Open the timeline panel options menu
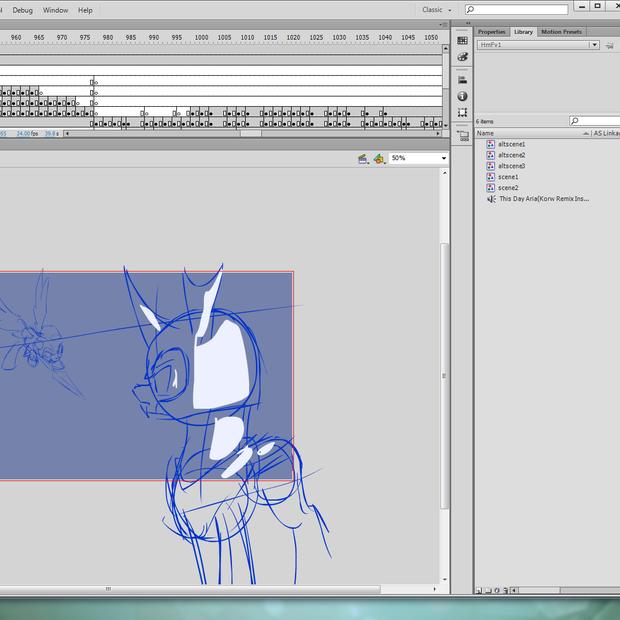 click(x=443, y=25)
